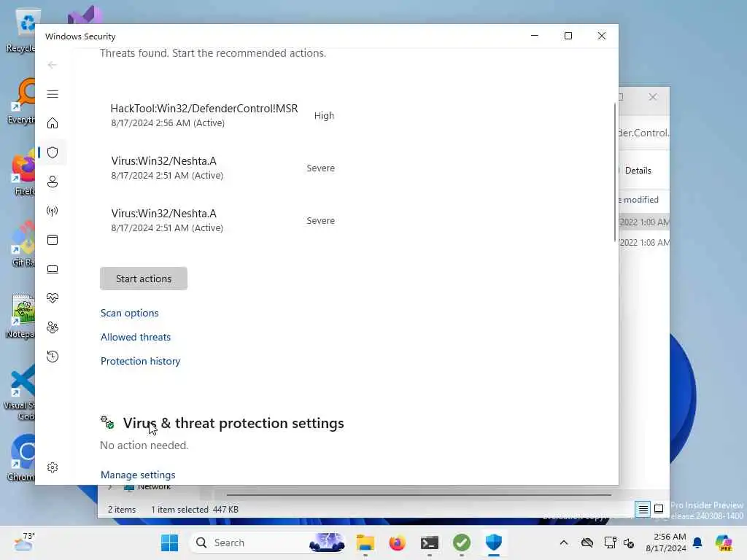Open the Notepad++ desktop shortcut

point(22,315)
